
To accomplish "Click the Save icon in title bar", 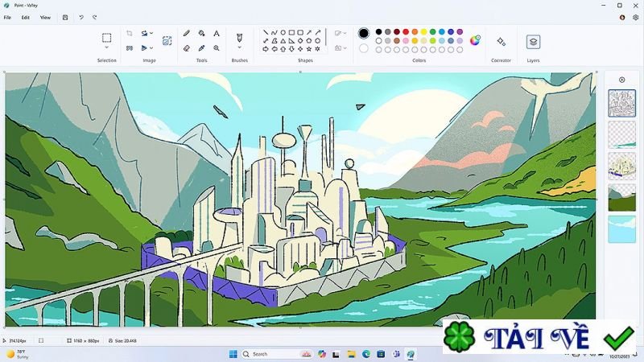I will pyautogui.click(x=65, y=17).
